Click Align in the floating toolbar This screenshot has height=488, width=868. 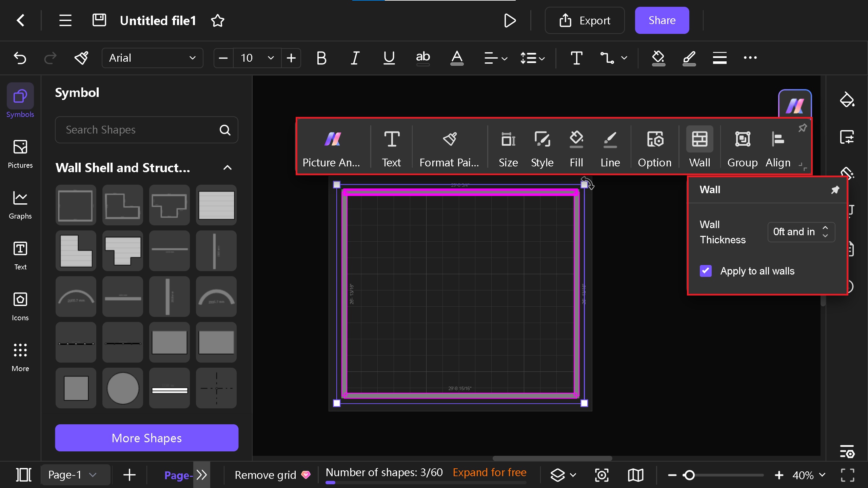click(778, 148)
